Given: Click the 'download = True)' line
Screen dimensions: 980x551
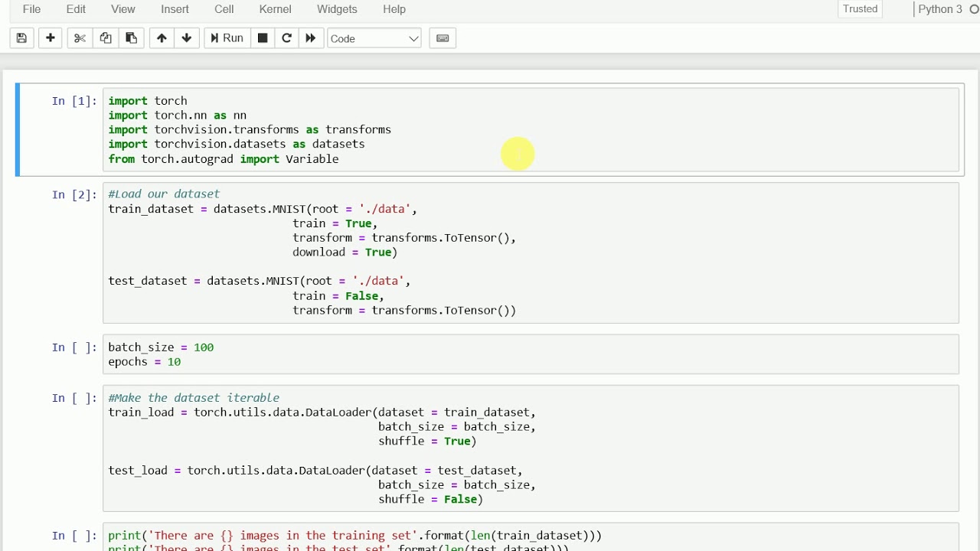Looking at the screenshot, I should pos(345,253).
